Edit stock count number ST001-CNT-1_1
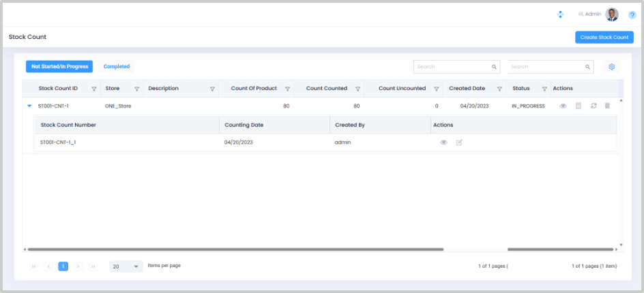 point(459,142)
